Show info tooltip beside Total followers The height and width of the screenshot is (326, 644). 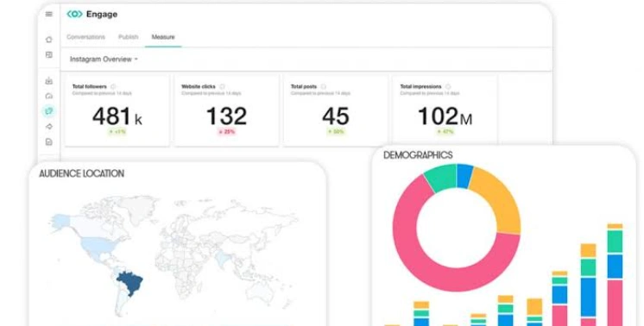coord(113,86)
